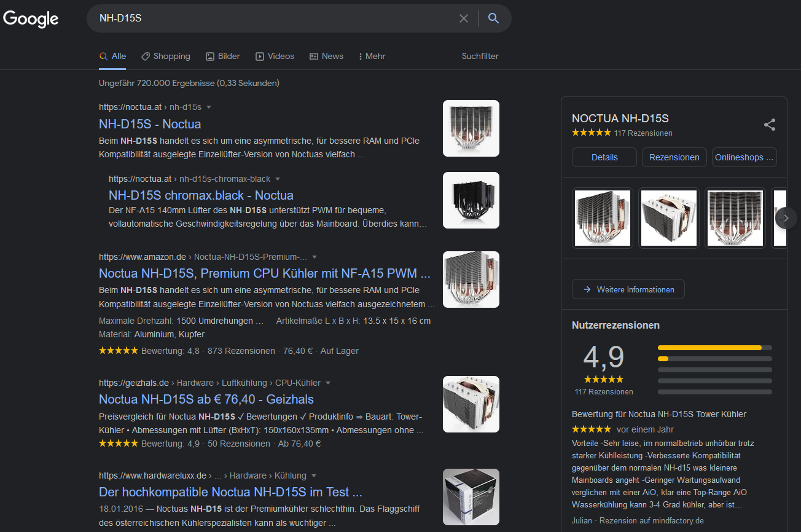Click the four-star rating bar in Nutzerrezensionen
The width and height of the screenshot is (801, 532).
pyautogui.click(x=715, y=359)
